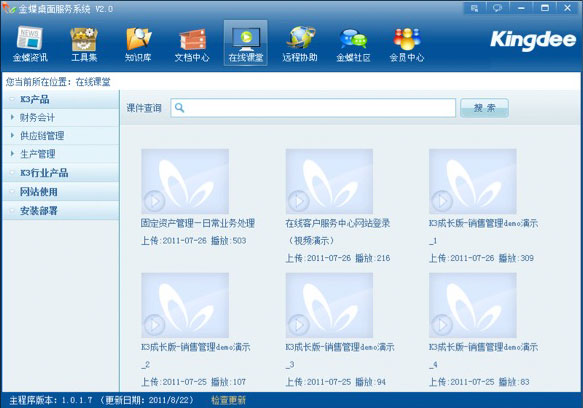Screen dimensions: 583x408
Task: Open the 金蝶社区 community icon
Action: click(x=353, y=44)
